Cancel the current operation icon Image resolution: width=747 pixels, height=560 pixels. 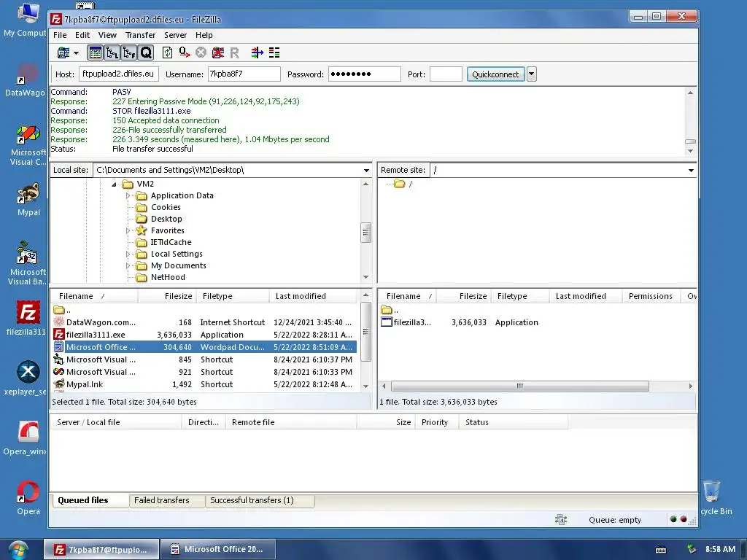201,52
